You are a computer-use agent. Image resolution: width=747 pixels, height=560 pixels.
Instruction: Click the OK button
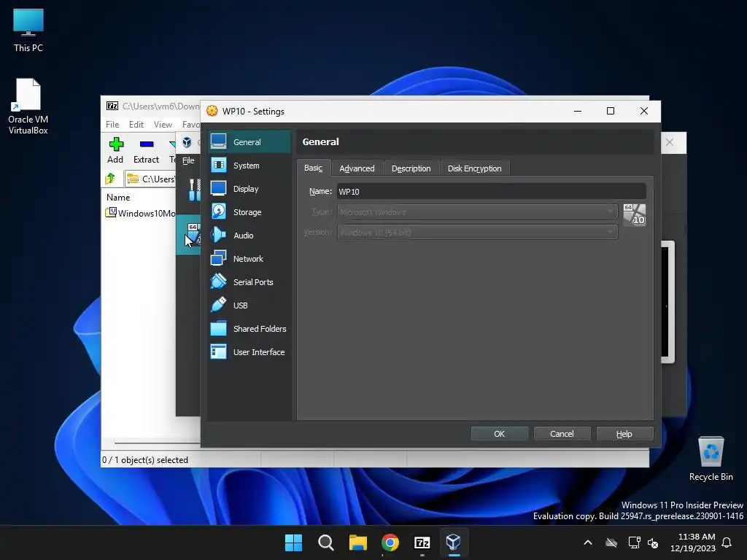pyautogui.click(x=499, y=434)
